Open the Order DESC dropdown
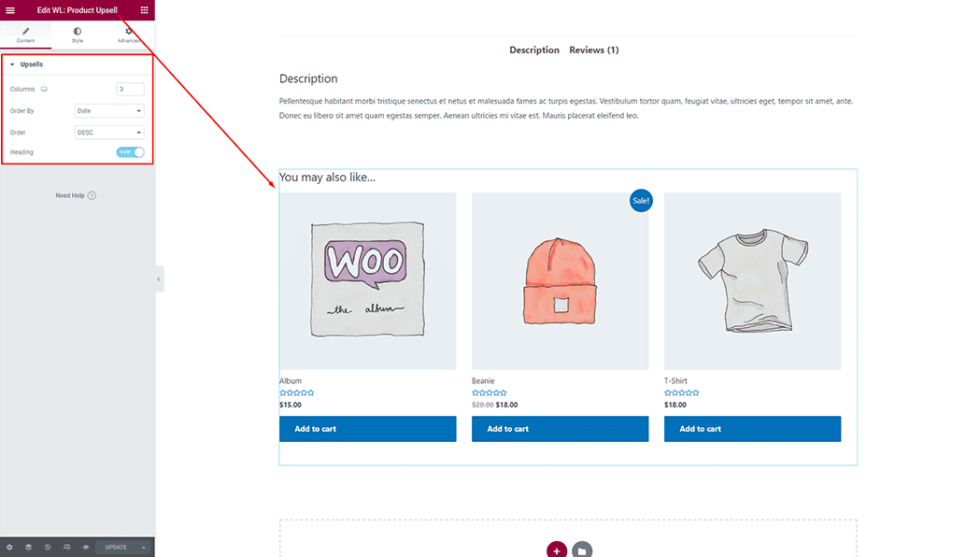This screenshot has width=980, height=557. (108, 132)
